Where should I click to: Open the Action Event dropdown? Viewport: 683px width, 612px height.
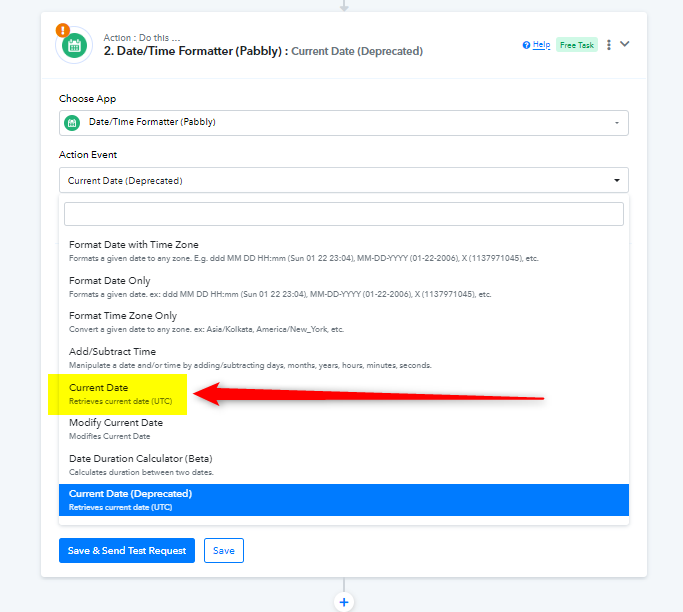pos(344,180)
